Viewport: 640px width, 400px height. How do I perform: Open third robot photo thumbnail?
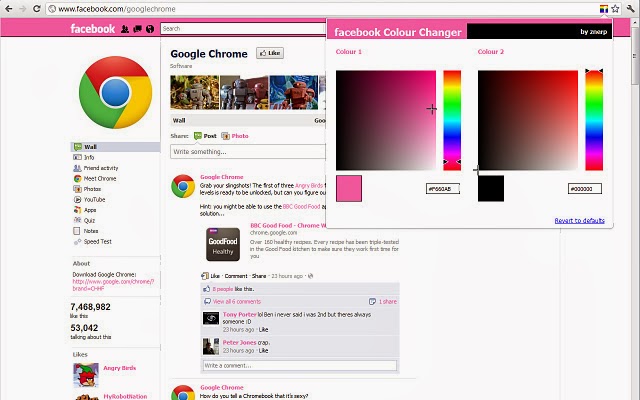pos(294,92)
